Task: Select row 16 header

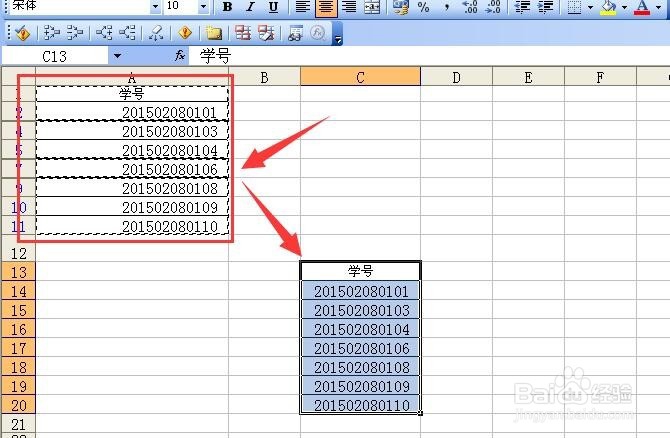Action: 18,329
